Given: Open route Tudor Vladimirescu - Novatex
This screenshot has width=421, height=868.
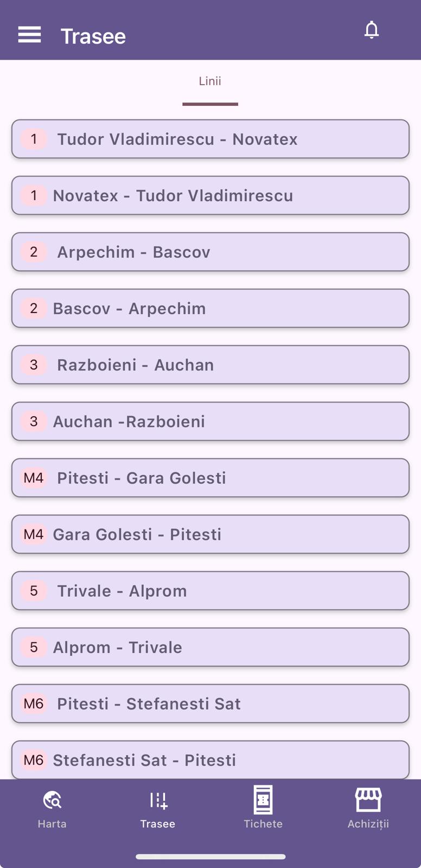Looking at the screenshot, I should (x=210, y=139).
